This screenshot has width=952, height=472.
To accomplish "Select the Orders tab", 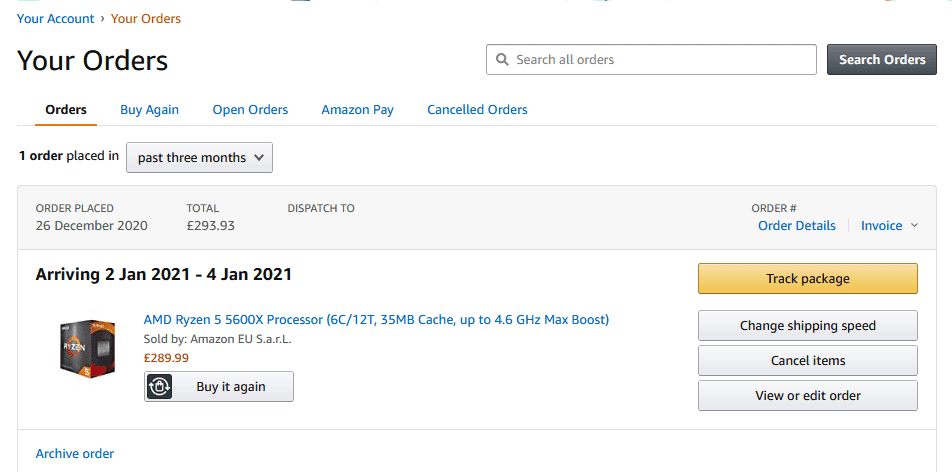I will coord(66,110).
